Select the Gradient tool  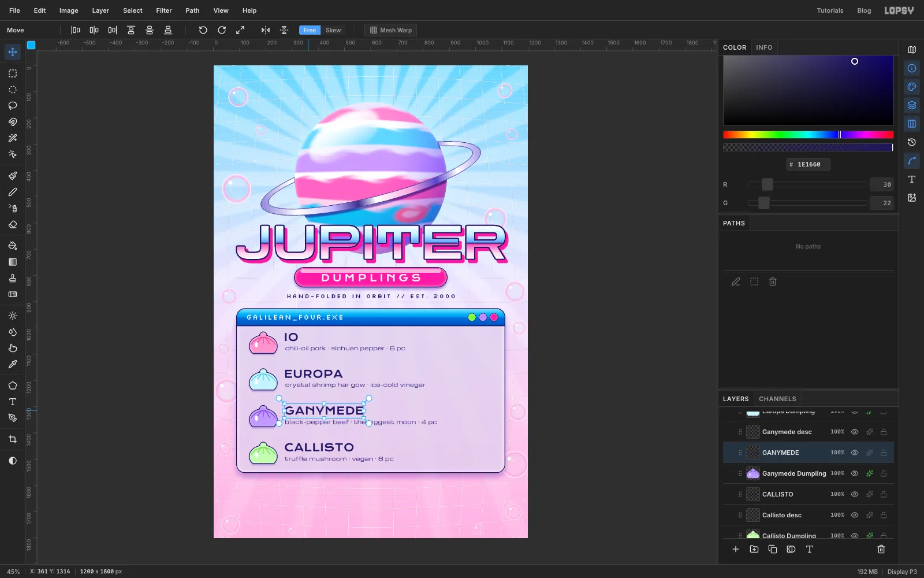tap(13, 262)
